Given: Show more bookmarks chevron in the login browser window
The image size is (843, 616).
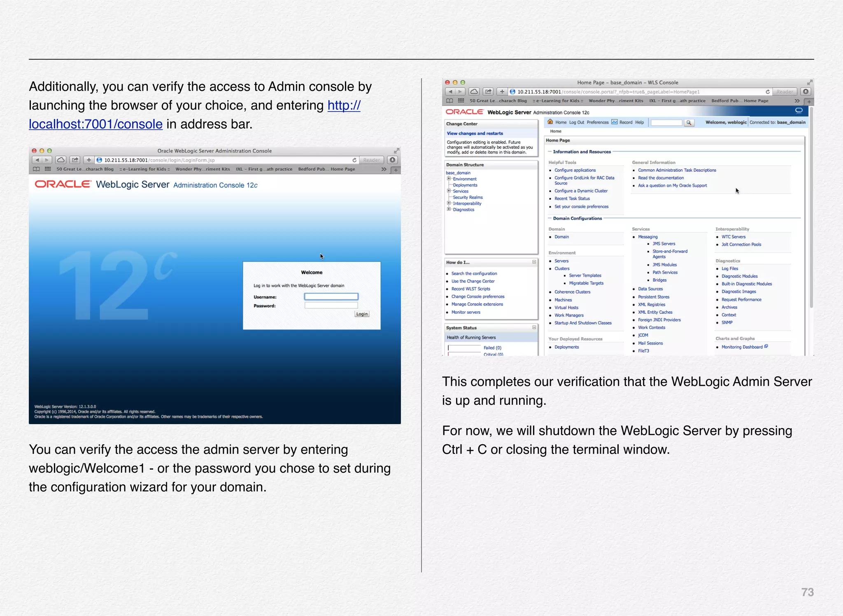Looking at the screenshot, I should pos(384,169).
